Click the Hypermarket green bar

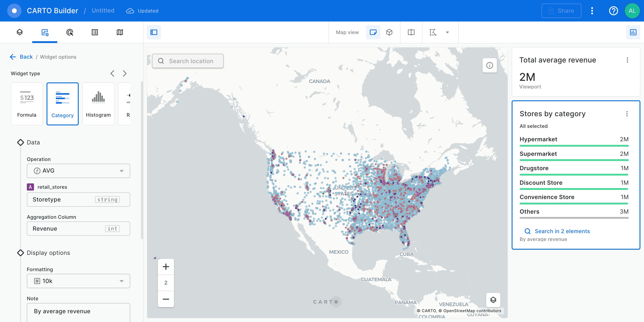click(x=574, y=146)
